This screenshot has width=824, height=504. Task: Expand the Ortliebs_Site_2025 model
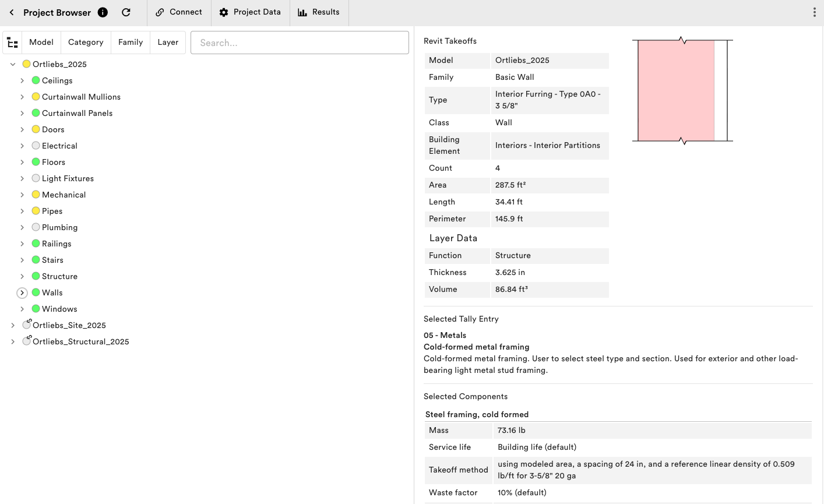(13, 325)
